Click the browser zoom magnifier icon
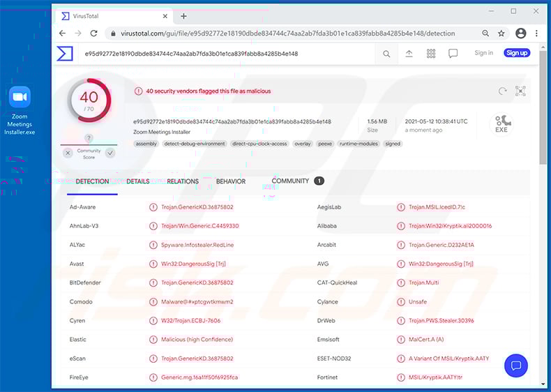Screen dimensions: 551x392 485,33
